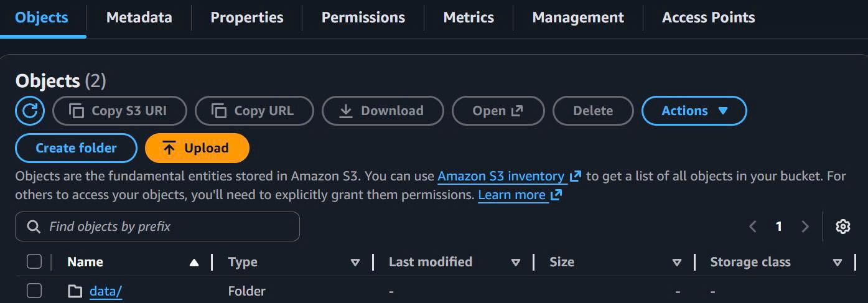Sort by Last modified column arrow
868x303 pixels.
pyautogui.click(x=515, y=263)
